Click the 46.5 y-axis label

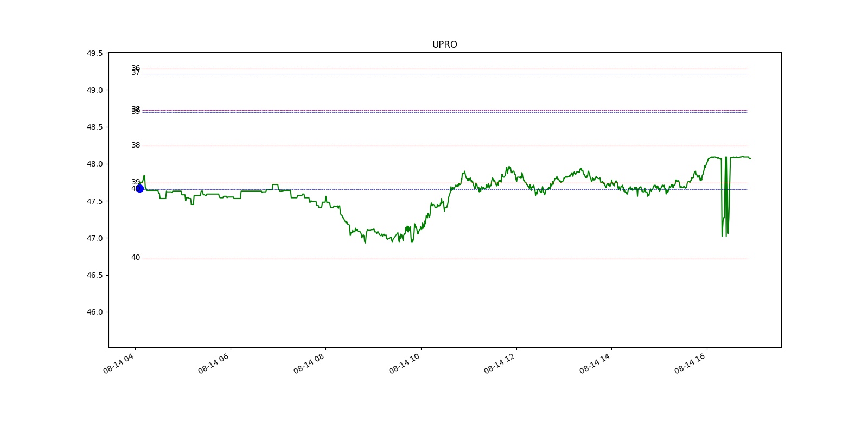coord(94,275)
